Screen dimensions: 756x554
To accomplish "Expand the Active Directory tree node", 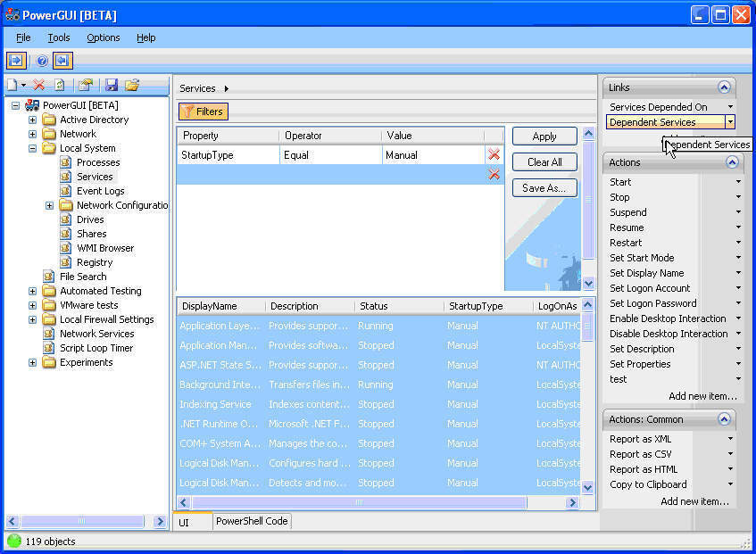I will 30,119.
